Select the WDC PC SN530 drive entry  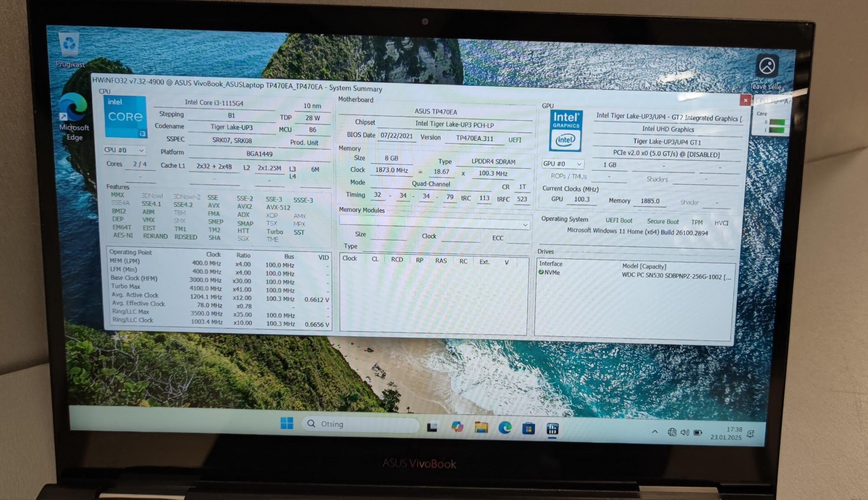tap(676, 276)
